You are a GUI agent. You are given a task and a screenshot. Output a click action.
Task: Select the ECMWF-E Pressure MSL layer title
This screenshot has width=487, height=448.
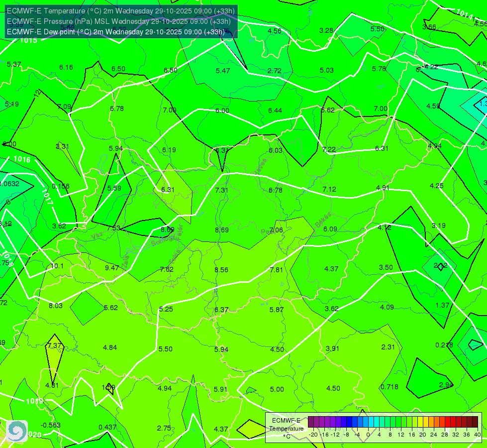tap(119, 21)
